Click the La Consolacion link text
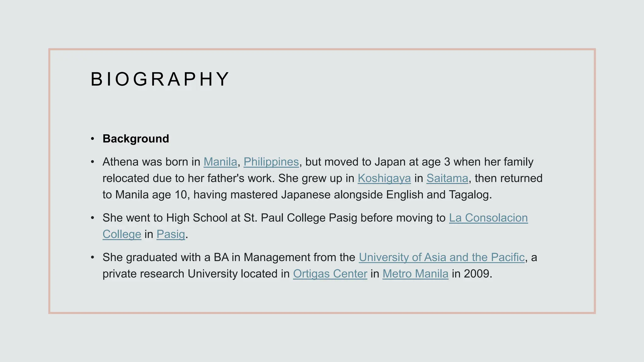The image size is (644, 362). point(488,218)
